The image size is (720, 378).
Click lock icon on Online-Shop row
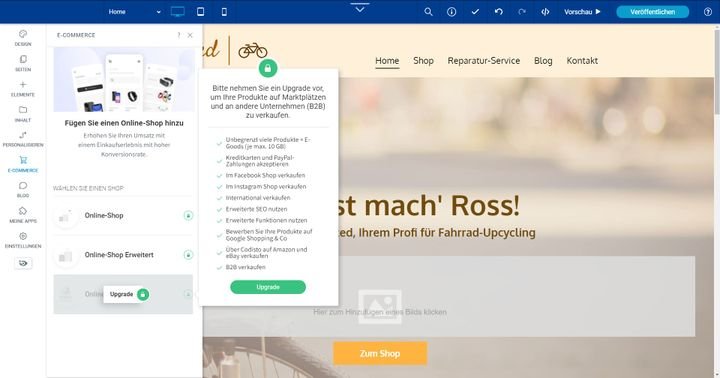(188, 215)
